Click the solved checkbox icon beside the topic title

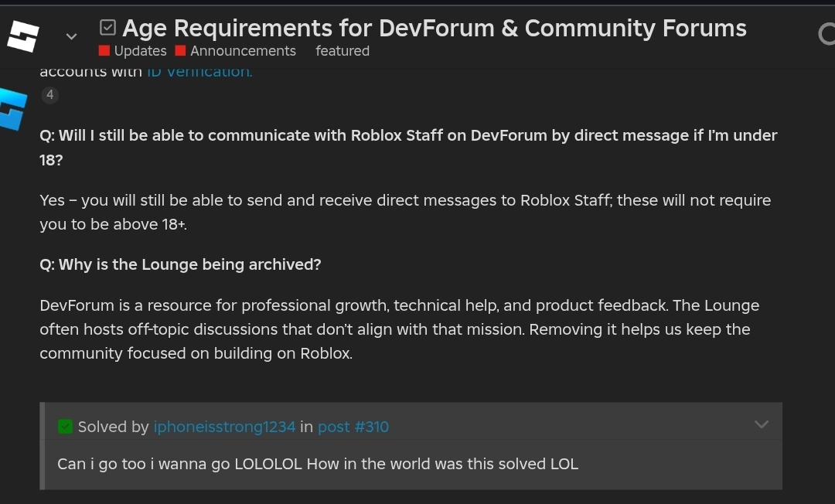[107, 26]
